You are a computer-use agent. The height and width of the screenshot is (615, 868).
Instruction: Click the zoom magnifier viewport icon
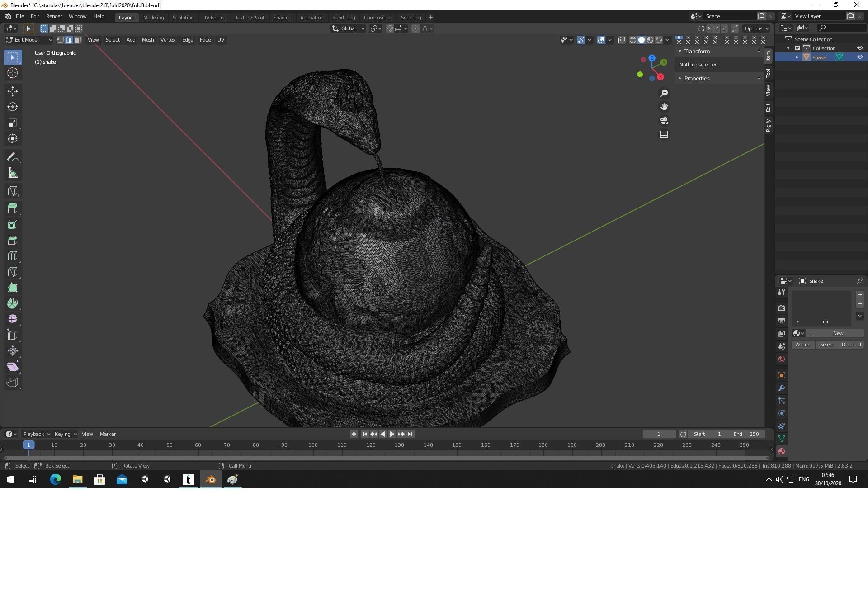coord(664,93)
